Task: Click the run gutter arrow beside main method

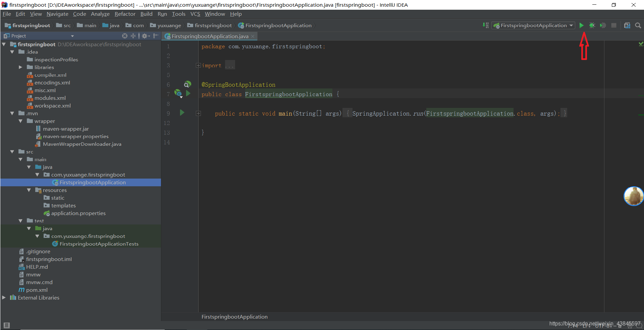Action: [182, 113]
